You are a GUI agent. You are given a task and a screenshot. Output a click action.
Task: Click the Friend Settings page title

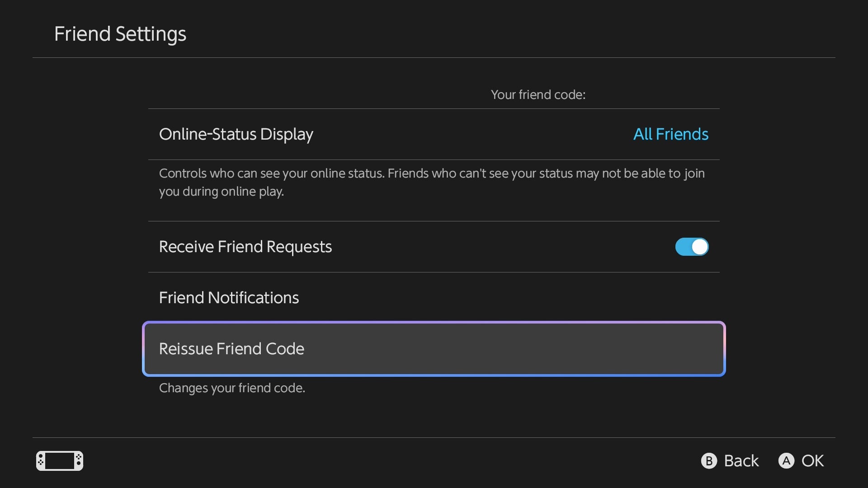[120, 34]
